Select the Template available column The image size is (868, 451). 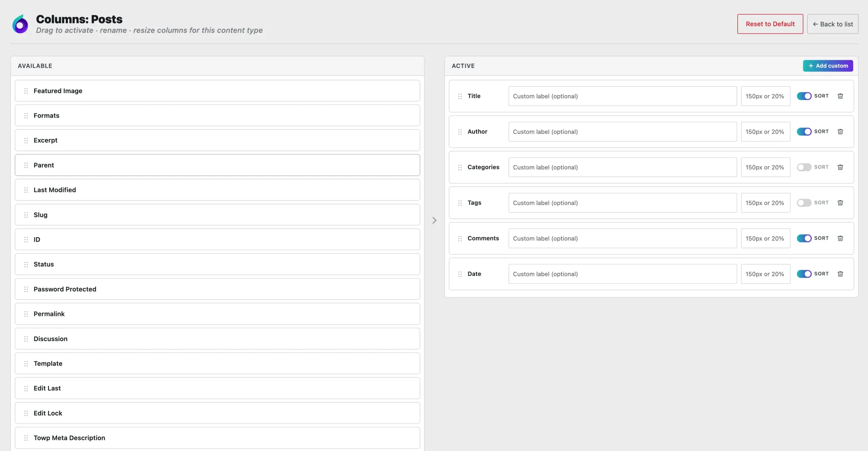coord(217,364)
